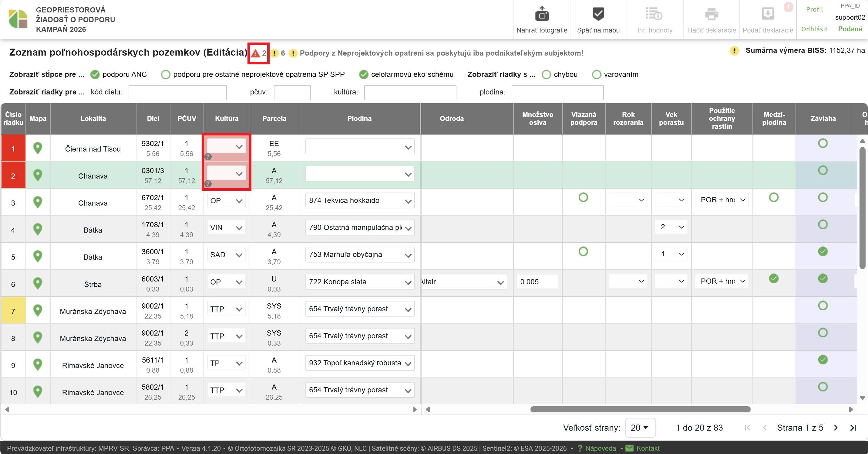868x454 pixels.
Task: Enable podporu pre ostatné neprojektové opatrenia
Action: (166, 74)
